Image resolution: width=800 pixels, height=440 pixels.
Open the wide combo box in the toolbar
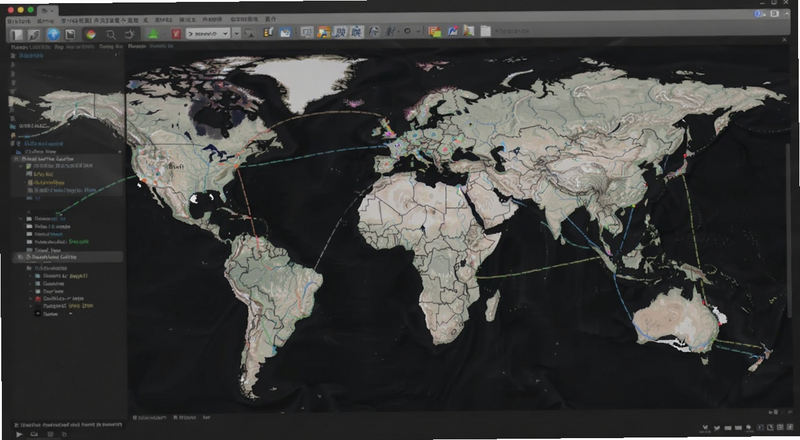[207, 34]
